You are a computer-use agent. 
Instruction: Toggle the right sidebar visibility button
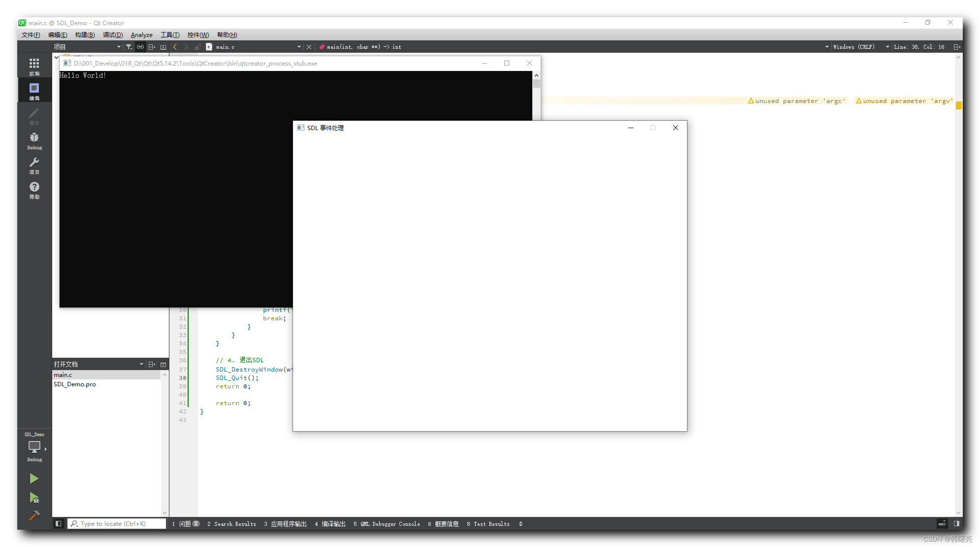956,523
